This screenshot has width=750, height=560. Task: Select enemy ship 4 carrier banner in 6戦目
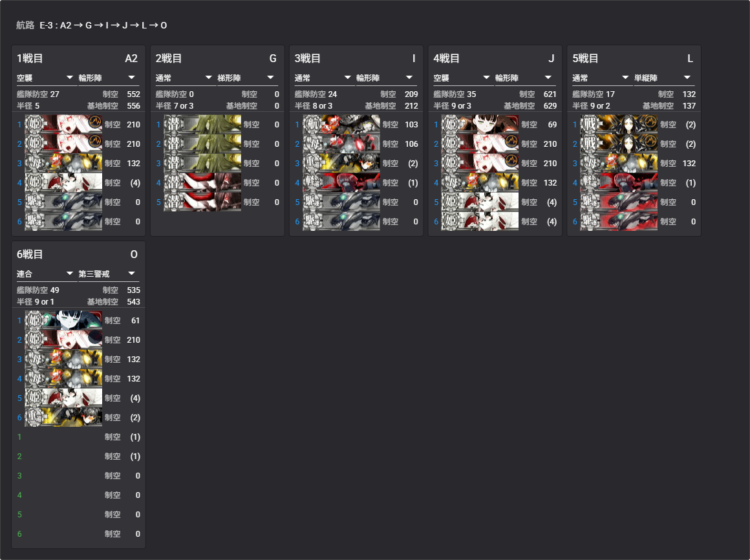63,379
